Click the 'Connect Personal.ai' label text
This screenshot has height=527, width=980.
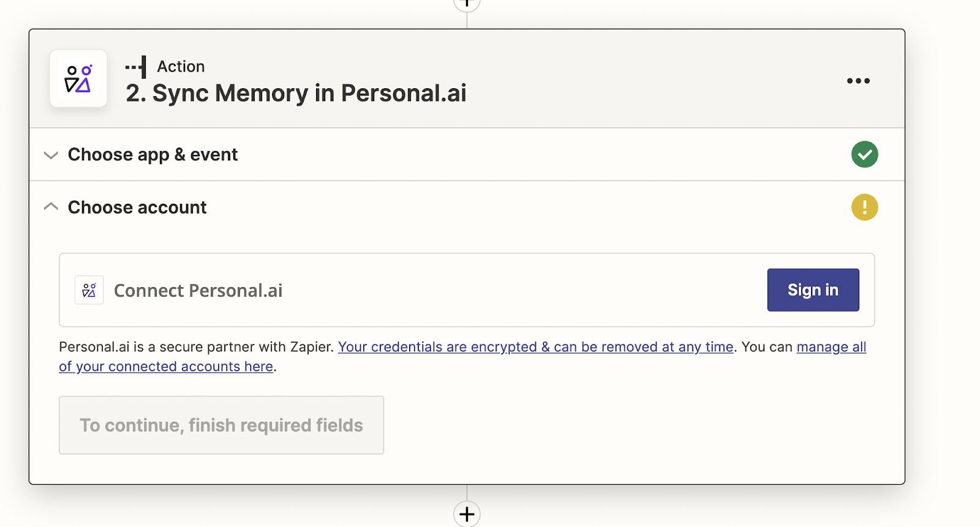click(198, 291)
